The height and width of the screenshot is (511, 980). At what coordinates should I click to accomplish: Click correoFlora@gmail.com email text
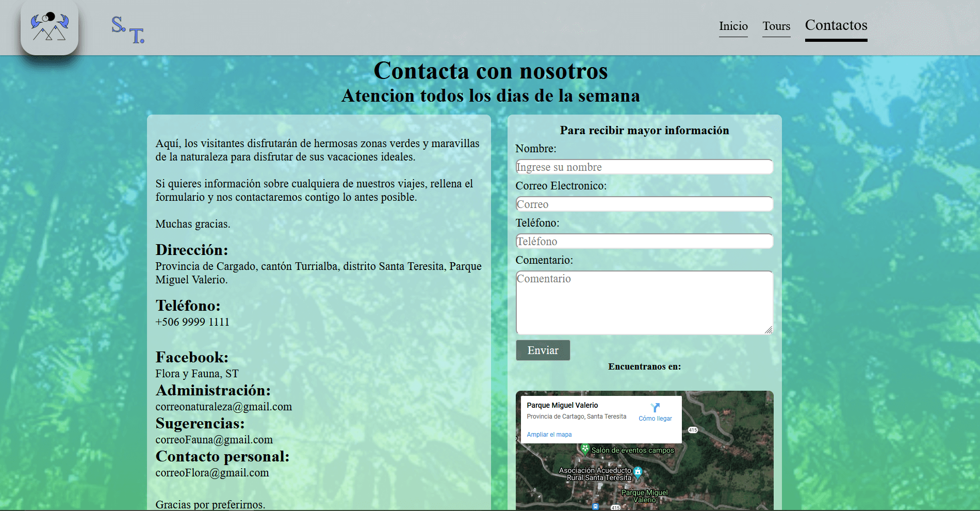pyautogui.click(x=212, y=473)
